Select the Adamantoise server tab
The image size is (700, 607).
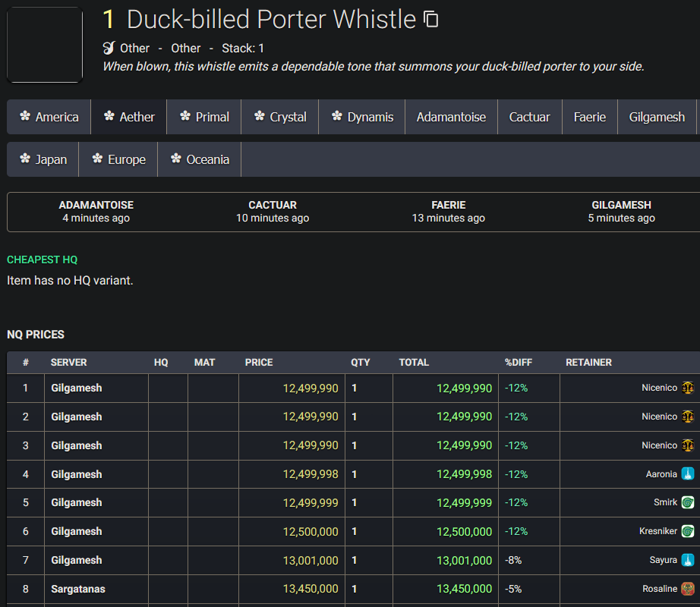click(451, 117)
